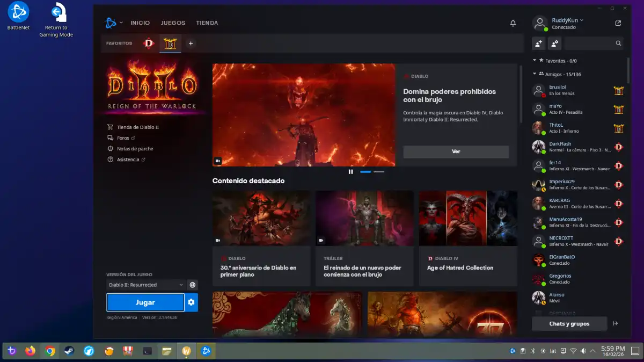The height and width of the screenshot is (362, 644).
Task: Open friend list settings icon
Action: point(554,43)
